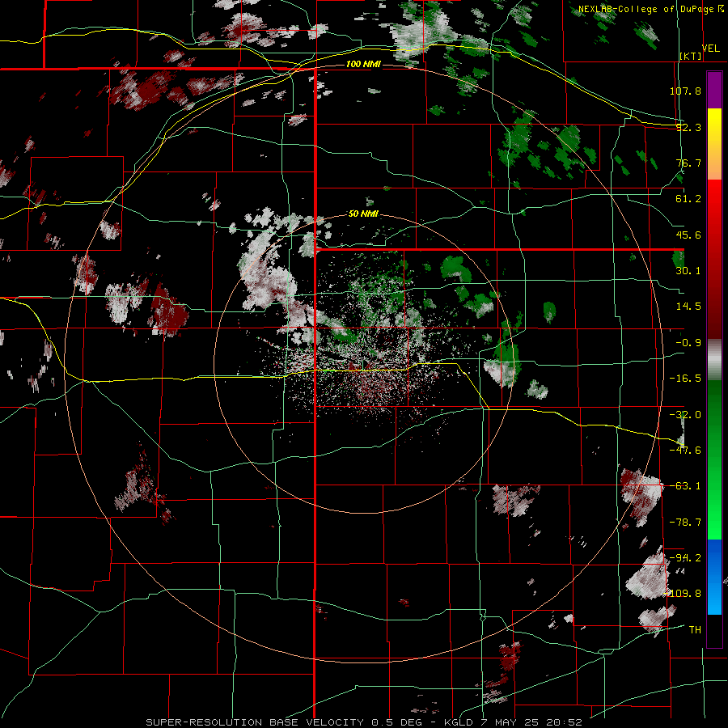Viewport: 728px width, 728px height.
Task: Click the 14.5 value on the velocity scale
Action: point(688,307)
